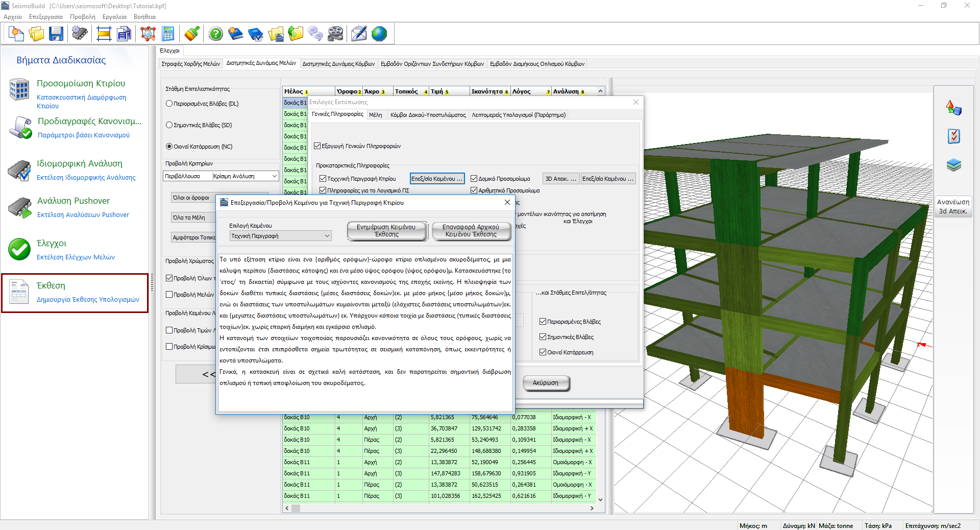Toggle the Εξαγωγή Γενικών Πληροφοριών checkbox
Image resolution: width=980 pixels, height=530 pixels.
tap(317, 146)
